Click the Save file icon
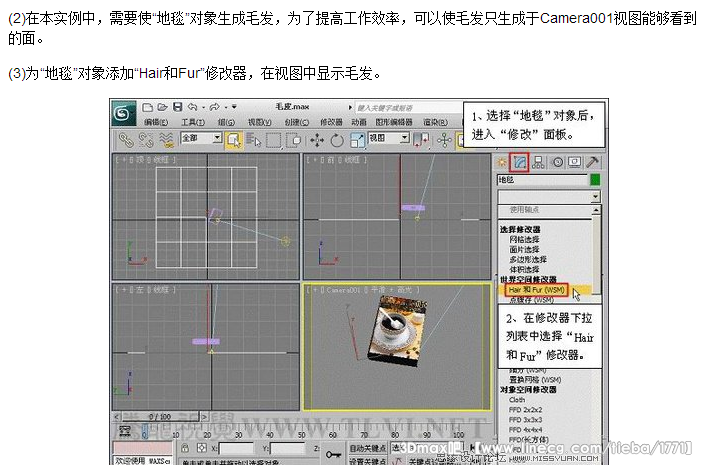The width and height of the screenshot is (721, 465). 177,107
